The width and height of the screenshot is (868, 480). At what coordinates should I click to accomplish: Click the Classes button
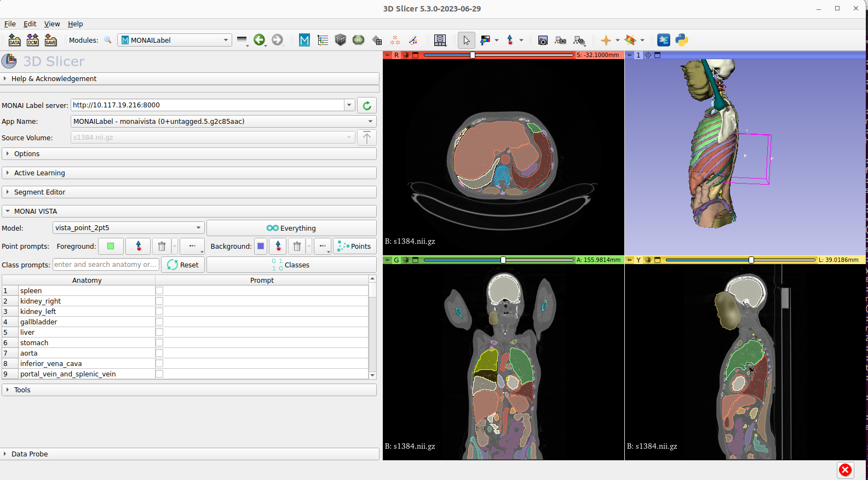pyautogui.click(x=291, y=265)
